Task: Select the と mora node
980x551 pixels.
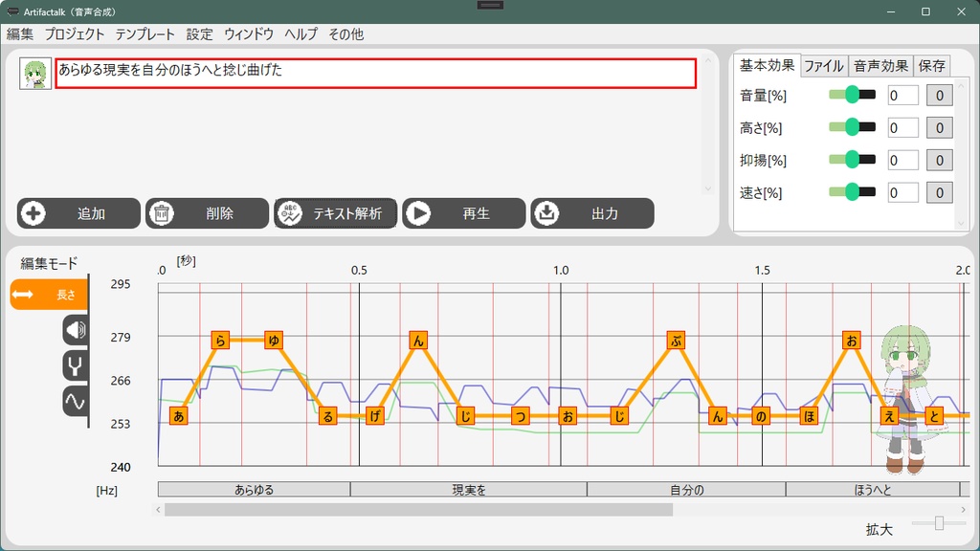Action: click(x=934, y=416)
